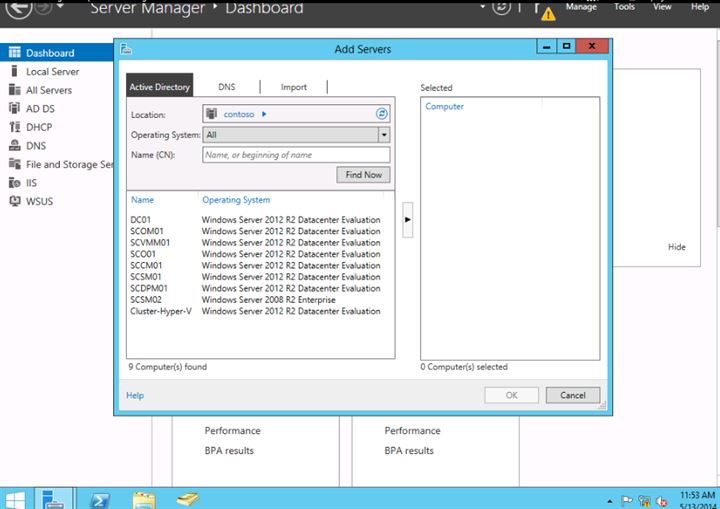Screen dimensions: 720x509
Task: Select the DC01 computer row
Action: [260, 220]
